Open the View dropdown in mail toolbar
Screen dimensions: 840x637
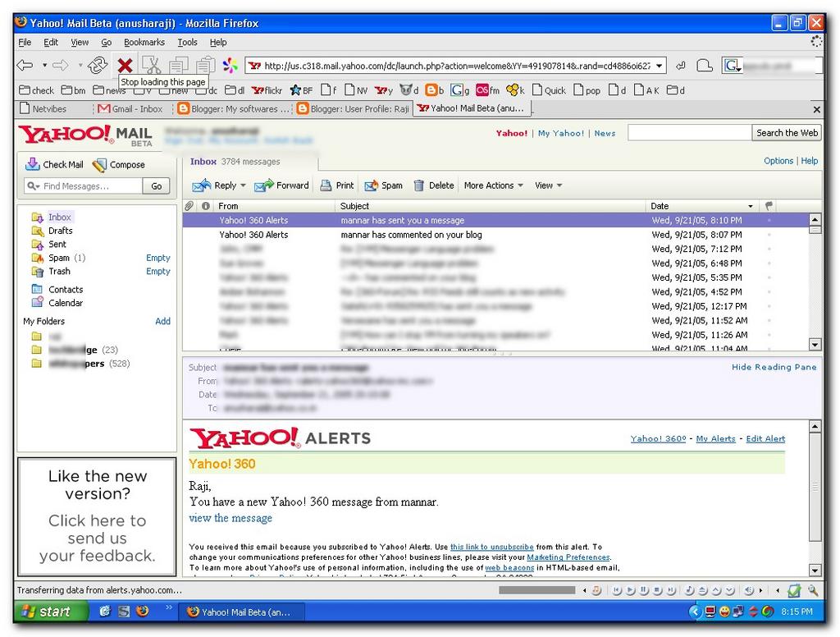[549, 186]
